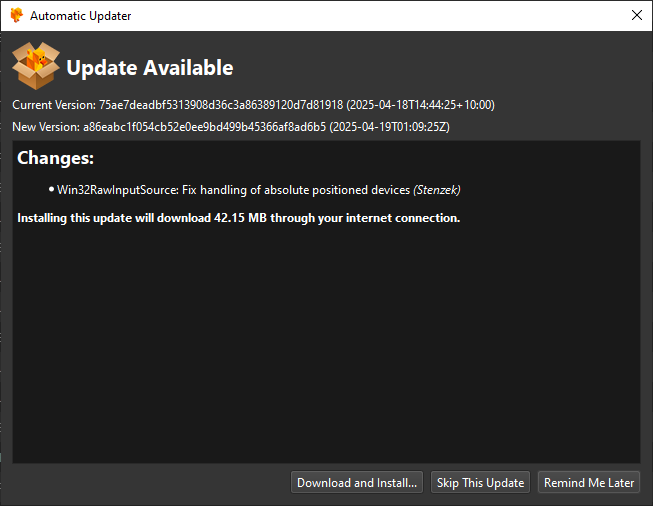653x506 pixels.
Task: Click the Current Version: label
Action: 54,105
